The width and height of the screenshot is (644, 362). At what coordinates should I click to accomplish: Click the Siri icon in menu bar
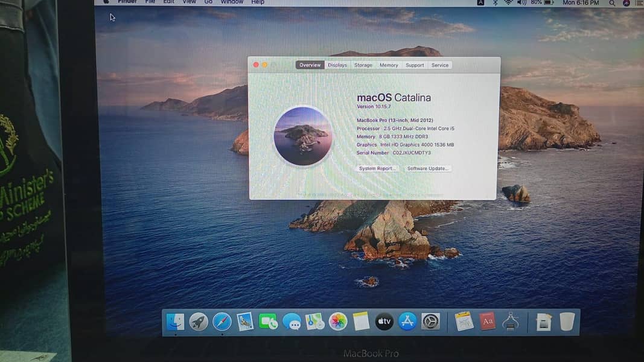tap(626, 3)
